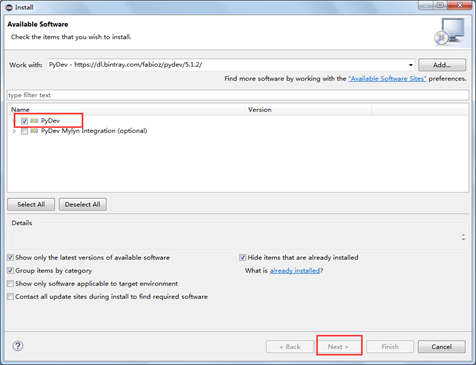Click the PyDev category icon
476x365 pixels.
[34, 121]
